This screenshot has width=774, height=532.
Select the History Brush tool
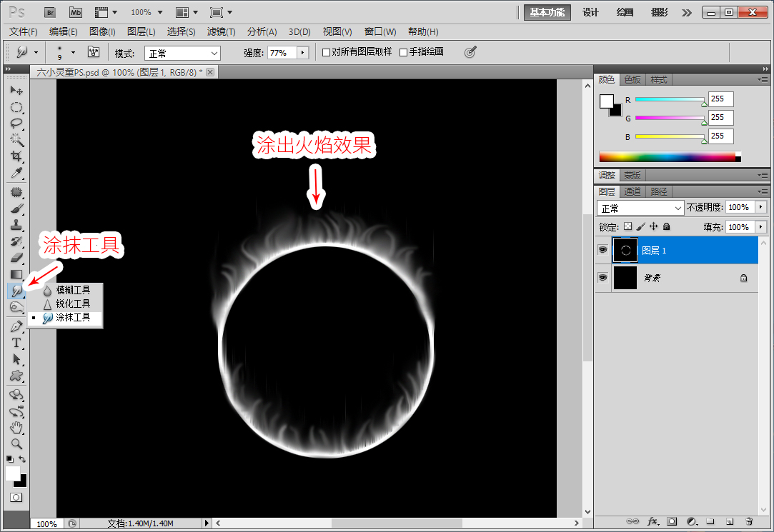click(x=16, y=241)
